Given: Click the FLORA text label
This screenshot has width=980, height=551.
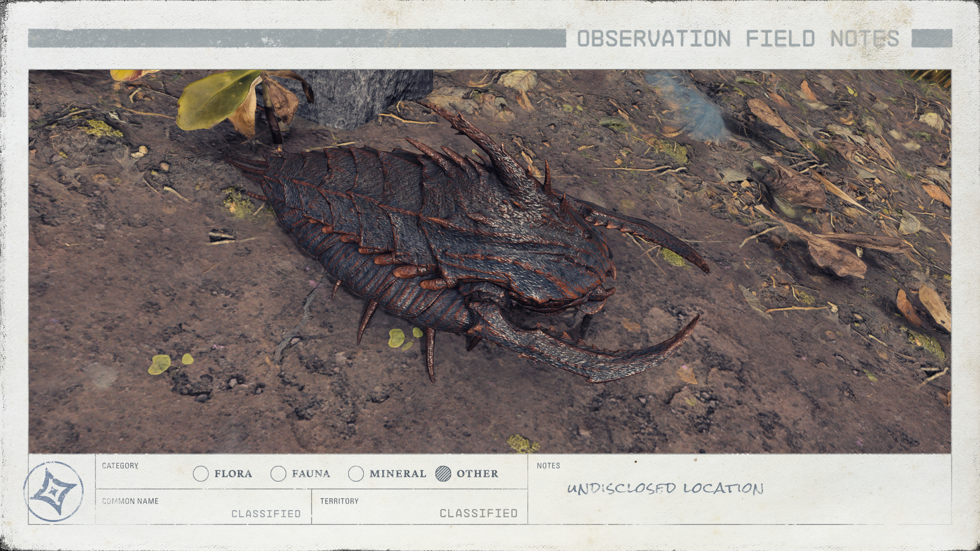Looking at the screenshot, I should pos(233,473).
